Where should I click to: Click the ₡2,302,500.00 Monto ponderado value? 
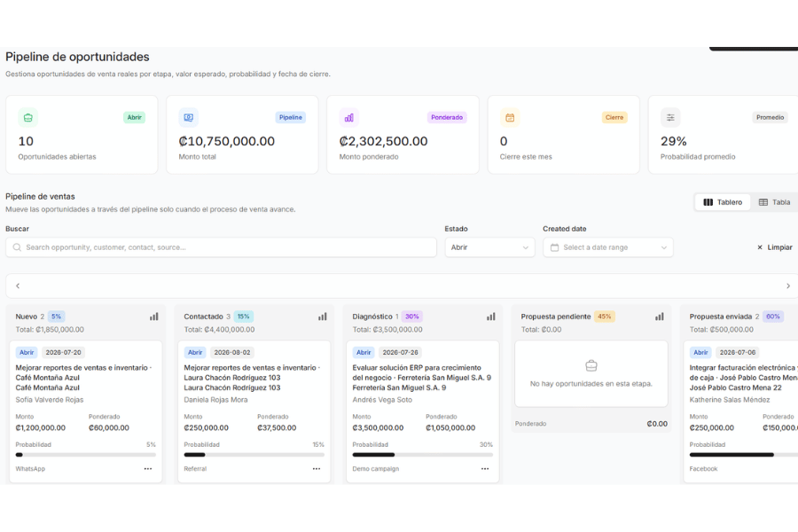(383, 141)
